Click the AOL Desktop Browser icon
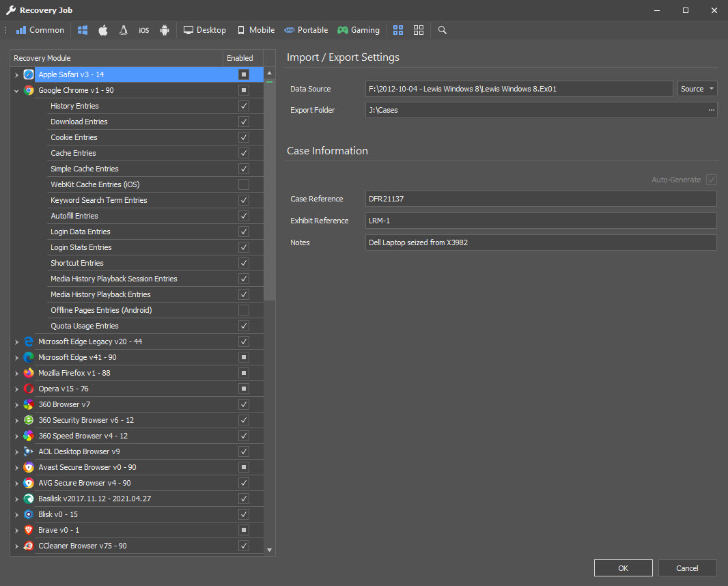 29,451
